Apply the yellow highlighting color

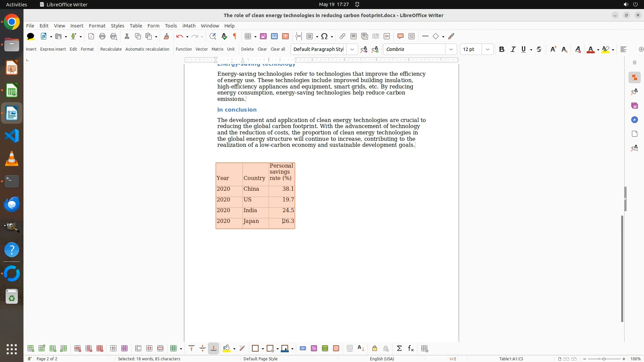coord(605,50)
